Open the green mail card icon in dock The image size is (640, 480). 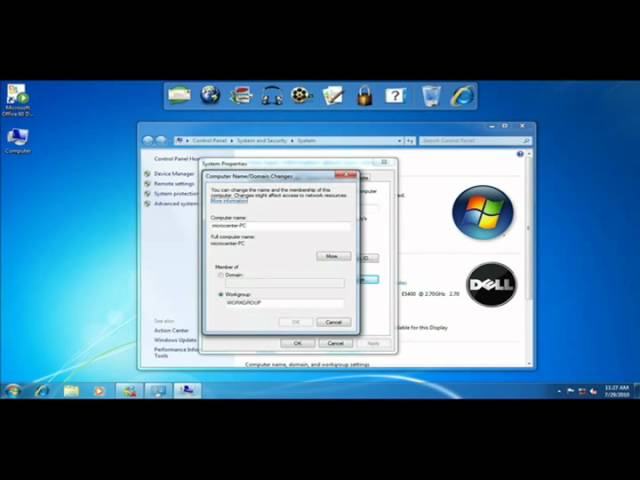179,96
